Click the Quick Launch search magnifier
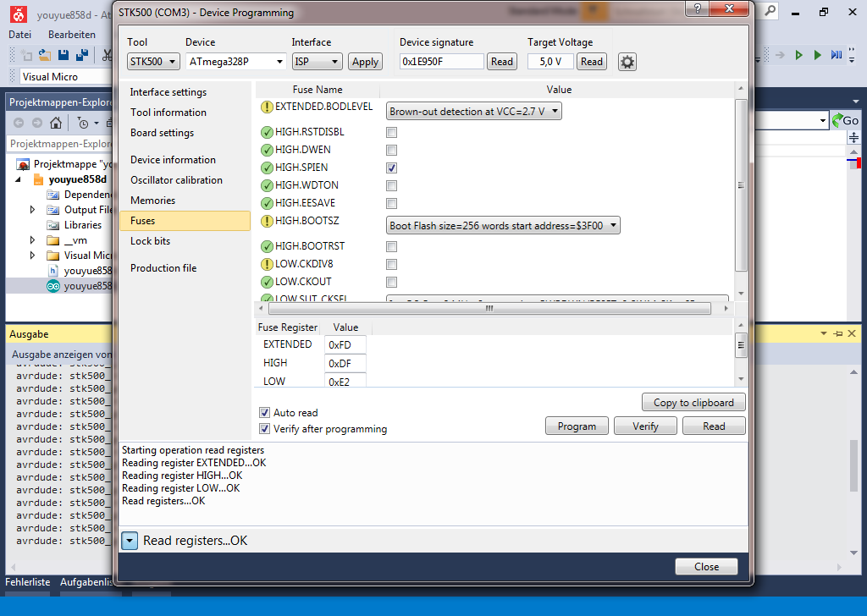The image size is (867, 616). (770, 10)
